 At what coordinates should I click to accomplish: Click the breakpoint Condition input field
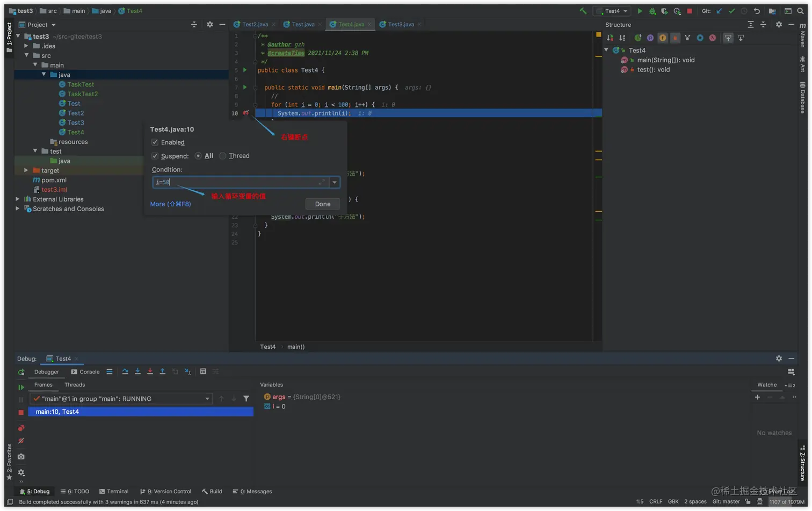(241, 182)
